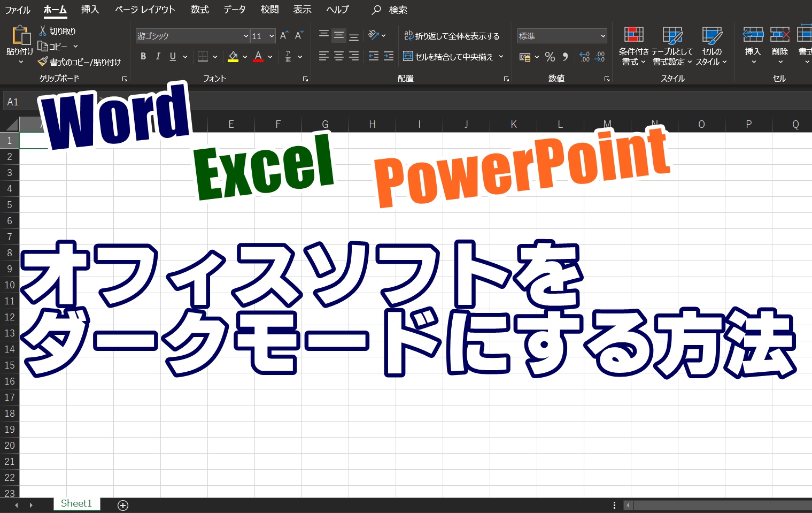Toggle Italic formatting

coord(158,56)
